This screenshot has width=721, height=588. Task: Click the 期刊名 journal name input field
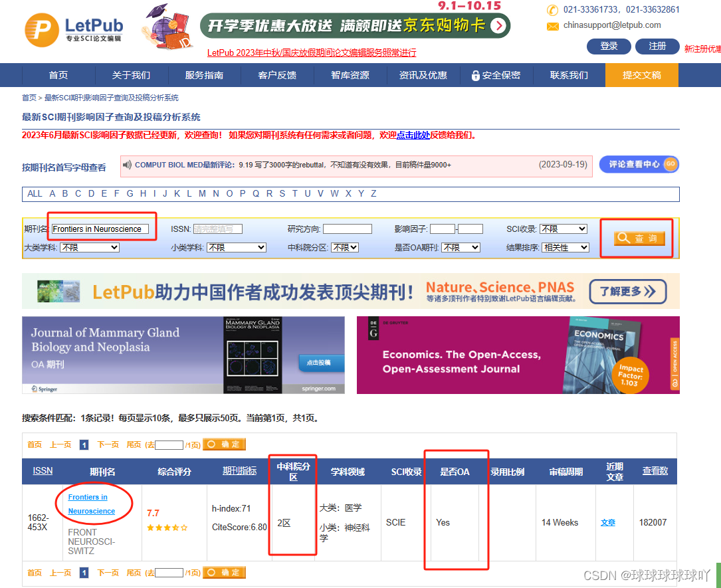coord(100,229)
